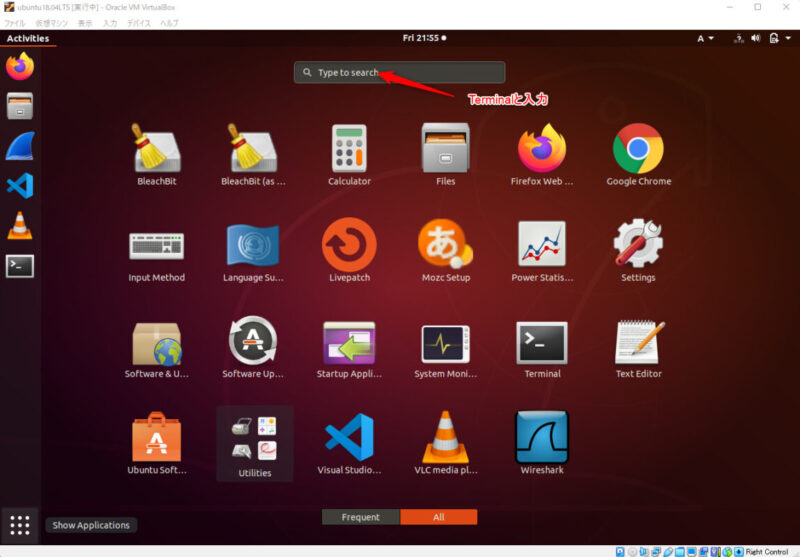The width and height of the screenshot is (800, 557).
Task: Open Terminal from the dock
Action: click(20, 266)
